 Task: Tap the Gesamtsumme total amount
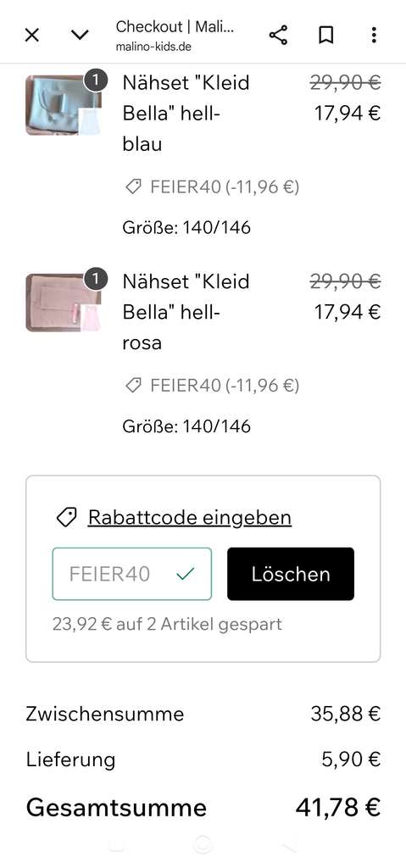pyautogui.click(x=338, y=808)
